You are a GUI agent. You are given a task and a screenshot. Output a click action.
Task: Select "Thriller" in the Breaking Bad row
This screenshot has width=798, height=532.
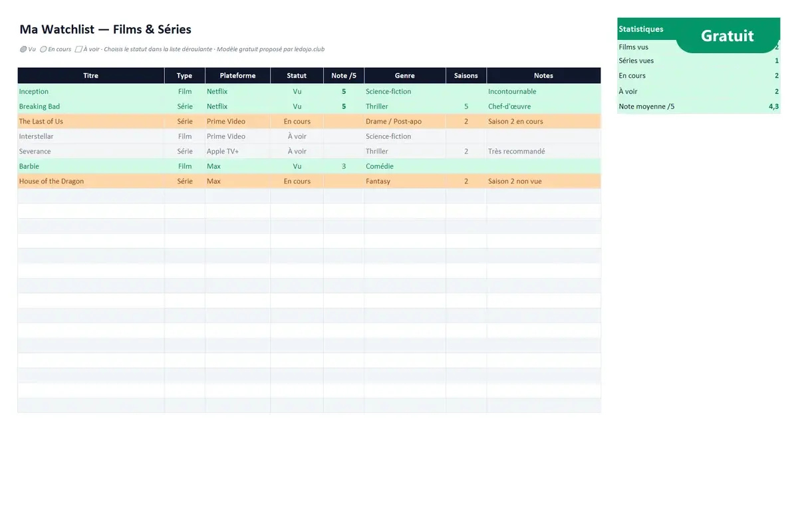(405, 106)
